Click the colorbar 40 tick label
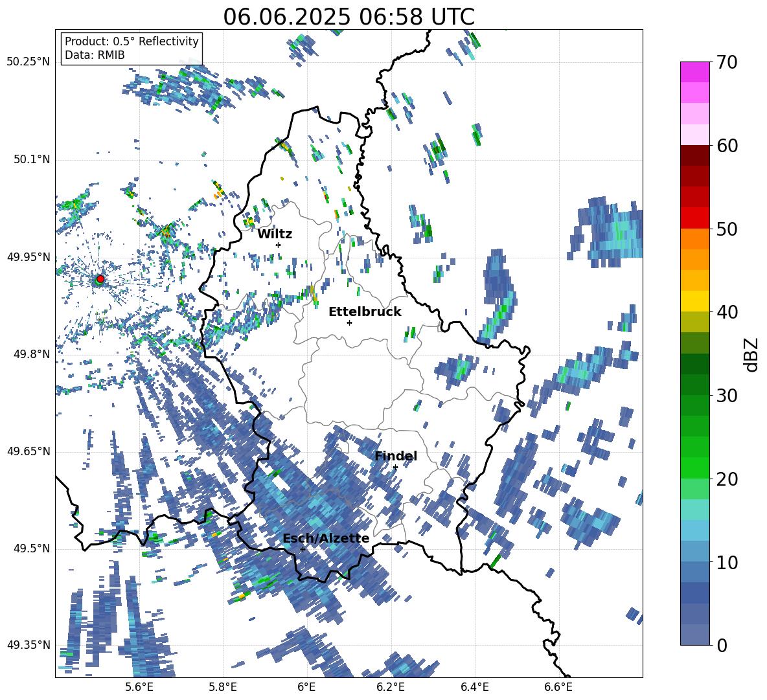Screen dimensions: 767x700 pos(727,312)
